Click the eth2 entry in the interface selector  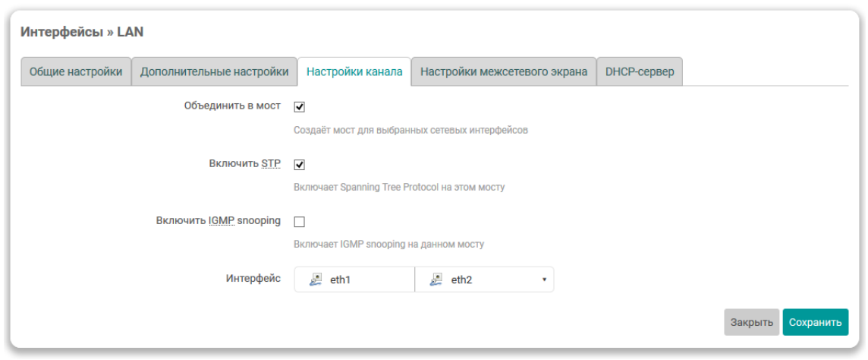tap(461, 279)
